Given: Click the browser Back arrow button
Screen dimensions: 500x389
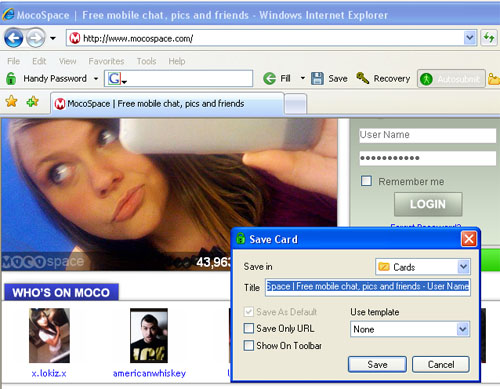Looking at the screenshot, I should (x=13, y=38).
